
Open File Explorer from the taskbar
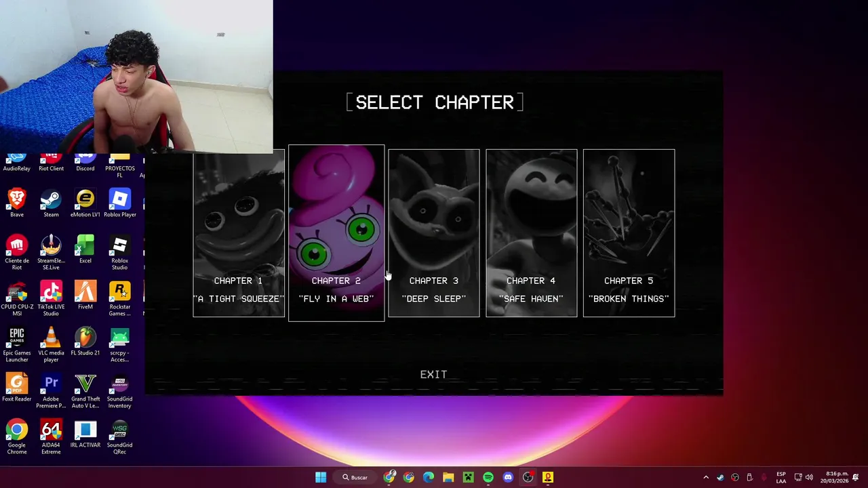coord(448,477)
